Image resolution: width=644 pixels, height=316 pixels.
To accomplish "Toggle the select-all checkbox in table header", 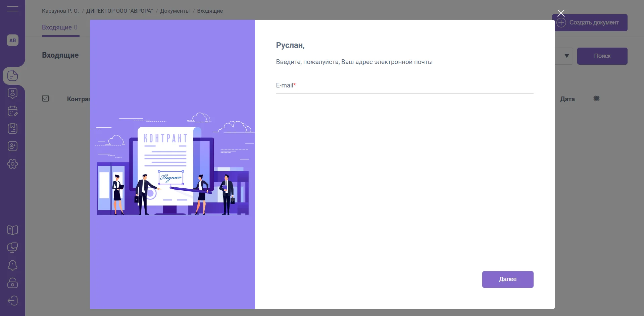I will 46,99.
